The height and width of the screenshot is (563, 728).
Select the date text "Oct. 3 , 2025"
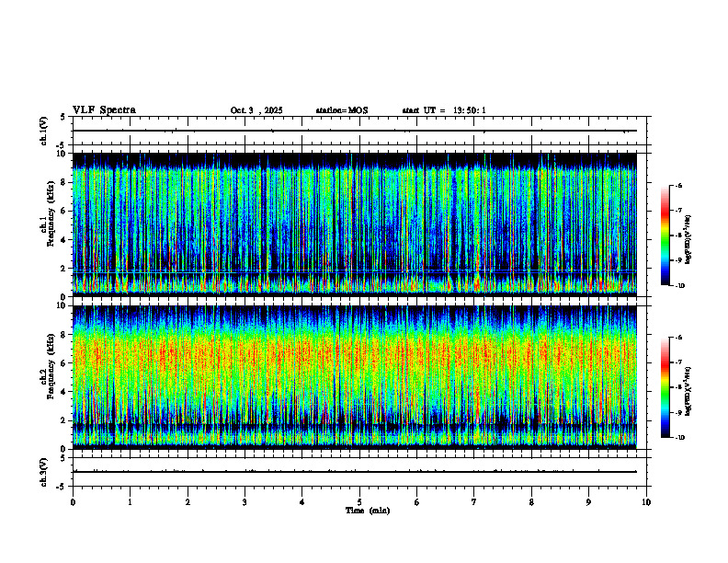pos(256,110)
